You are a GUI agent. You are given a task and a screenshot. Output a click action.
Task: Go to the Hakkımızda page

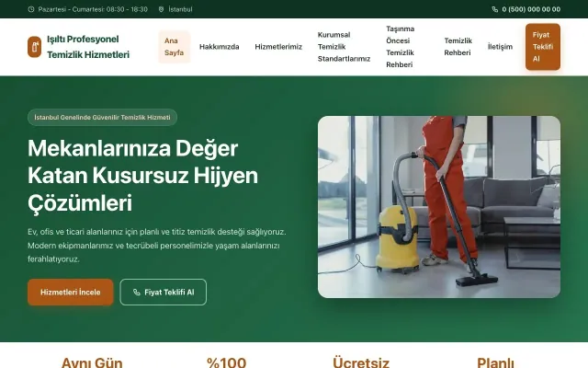click(220, 47)
